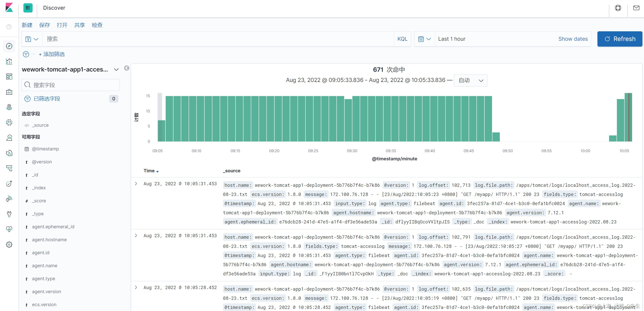Open the Uptime icon in sidebar

(x=9, y=183)
